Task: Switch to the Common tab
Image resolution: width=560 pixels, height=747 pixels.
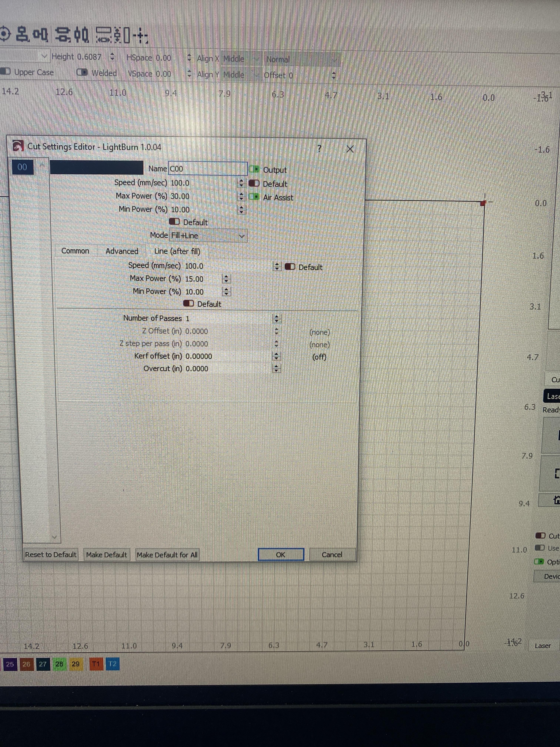Action: click(75, 251)
